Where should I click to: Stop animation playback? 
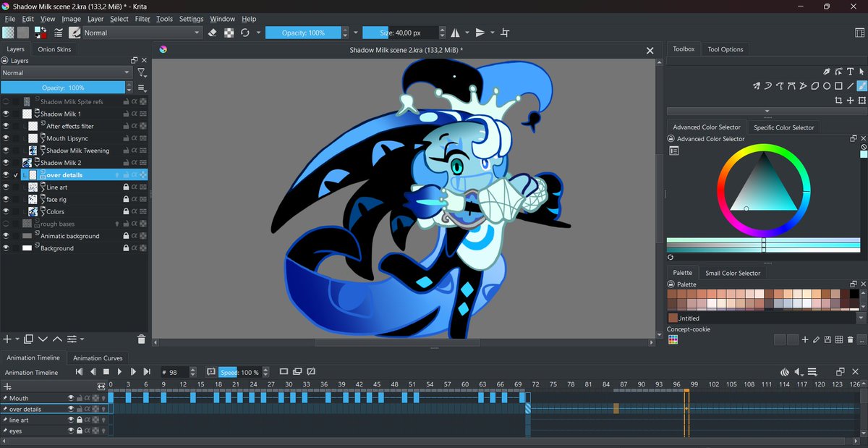(x=106, y=372)
